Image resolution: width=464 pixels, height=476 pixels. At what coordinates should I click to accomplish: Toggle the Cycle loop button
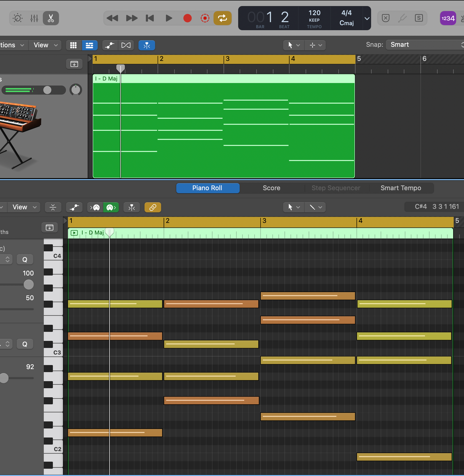[x=222, y=18]
